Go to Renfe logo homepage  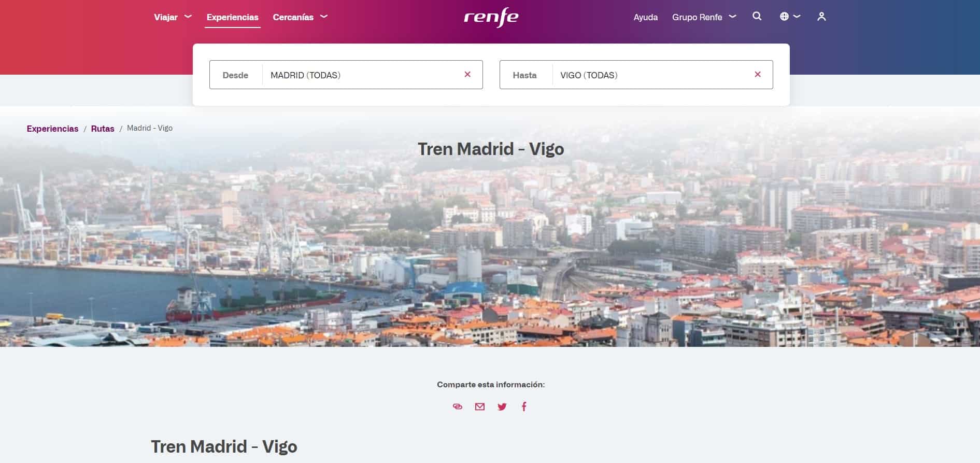(x=491, y=18)
